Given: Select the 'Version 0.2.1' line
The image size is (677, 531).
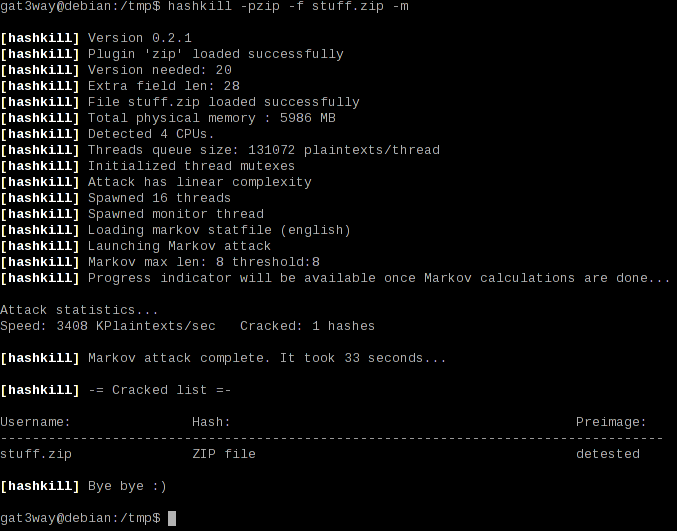Looking at the screenshot, I should pyautogui.click(x=140, y=38).
